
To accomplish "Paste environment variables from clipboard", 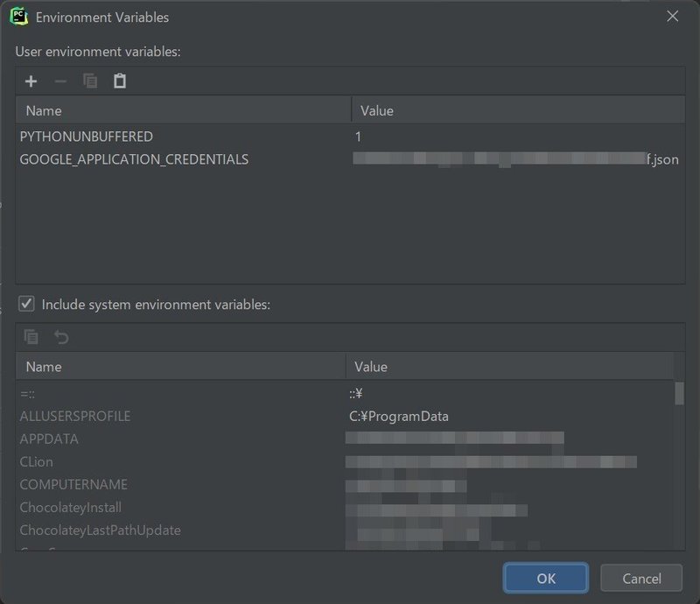I will pyautogui.click(x=120, y=81).
